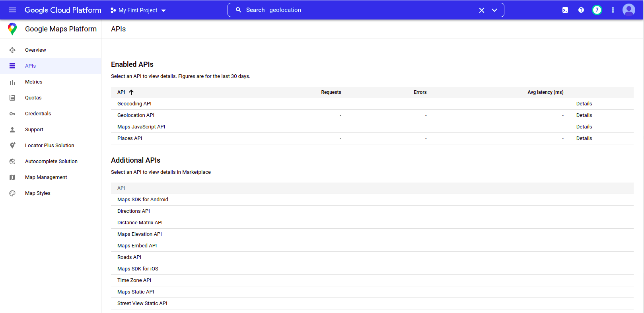The image size is (644, 313).
Task: Open Details for Geolocation API
Action: pos(584,115)
